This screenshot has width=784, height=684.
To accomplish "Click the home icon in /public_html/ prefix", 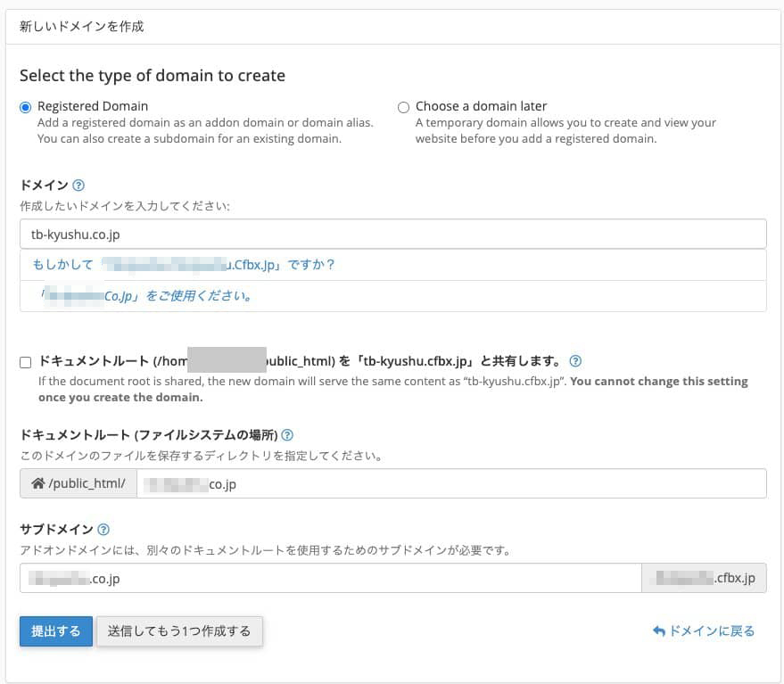I will coord(38,483).
